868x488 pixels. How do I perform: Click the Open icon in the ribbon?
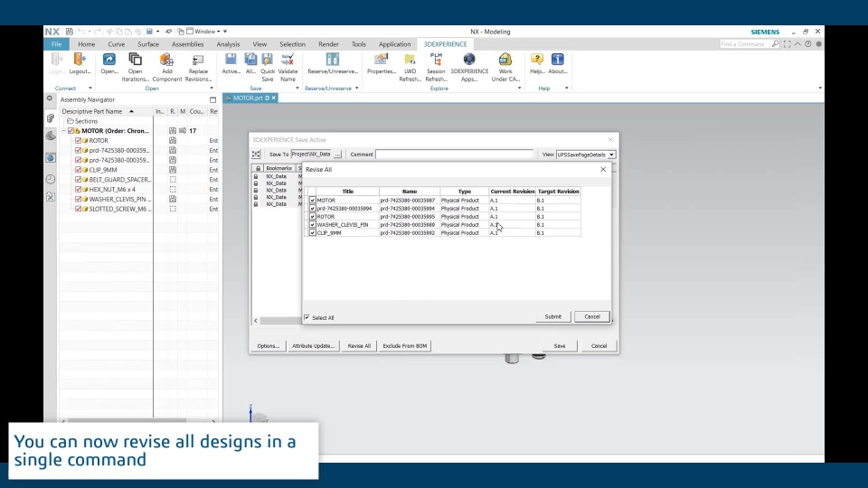(109, 60)
